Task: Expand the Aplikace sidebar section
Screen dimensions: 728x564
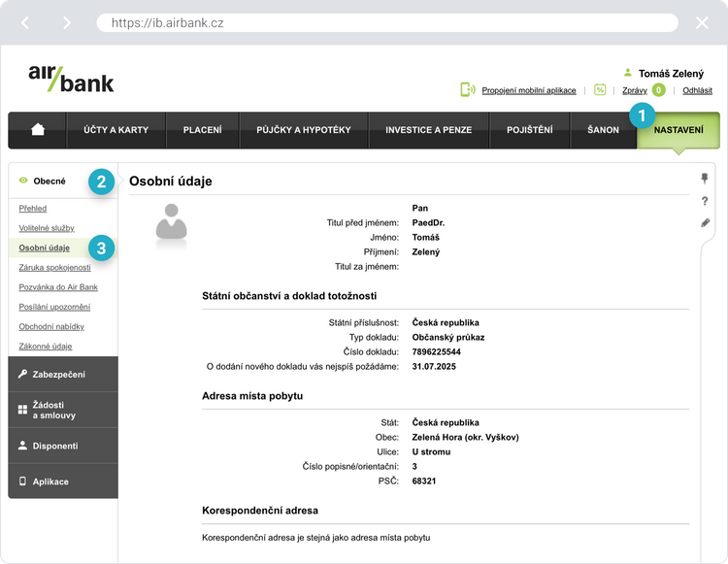Action: tap(63, 481)
